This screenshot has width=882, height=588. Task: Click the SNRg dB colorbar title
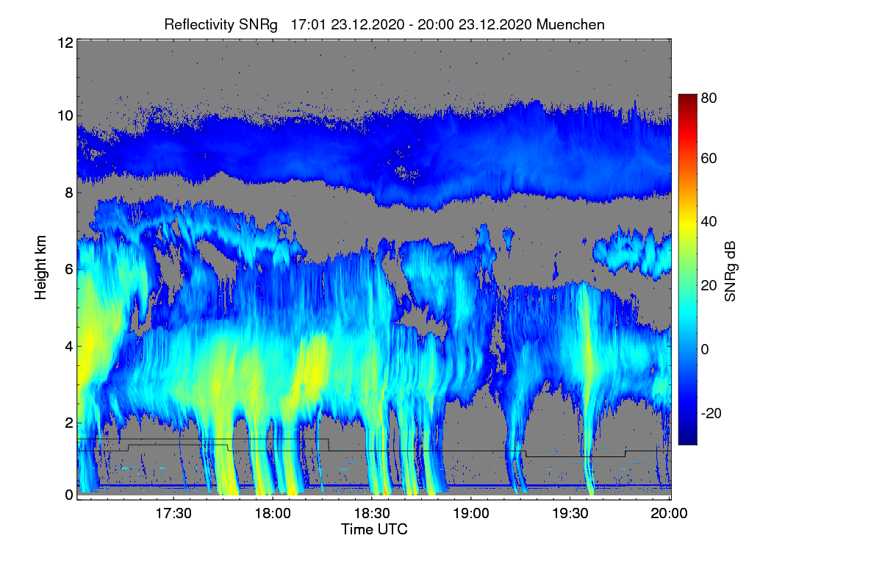coord(731,269)
